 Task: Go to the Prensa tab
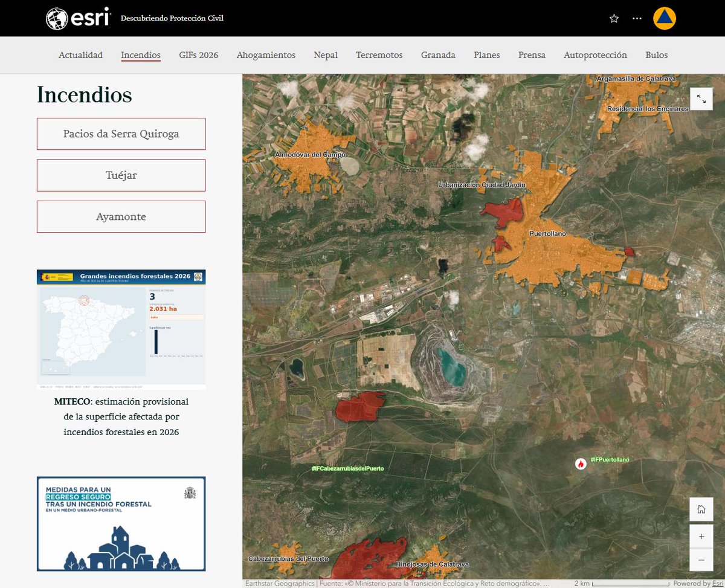(532, 55)
